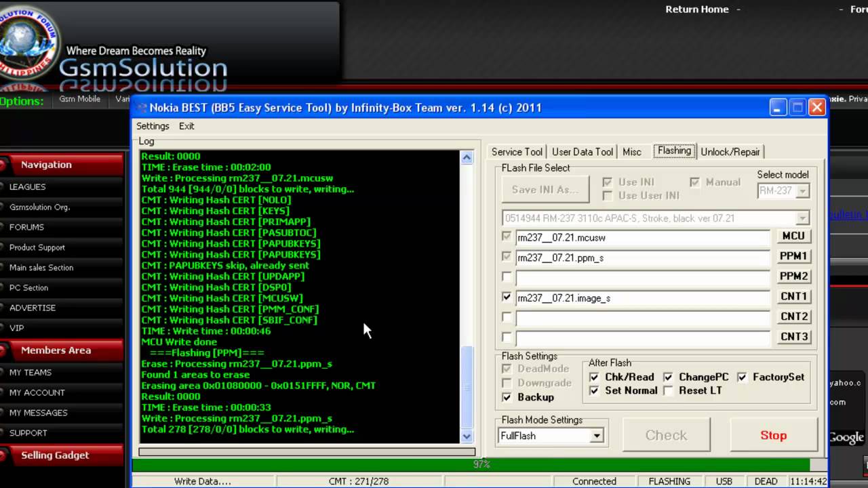Open the Exit menu
This screenshot has width=868, height=488.
tap(186, 126)
